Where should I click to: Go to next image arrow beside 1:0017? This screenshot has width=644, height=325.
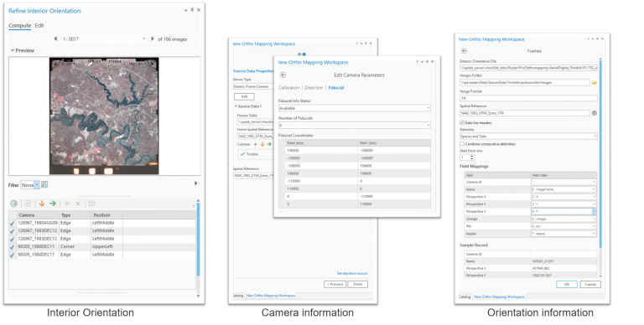pyautogui.click(x=153, y=39)
